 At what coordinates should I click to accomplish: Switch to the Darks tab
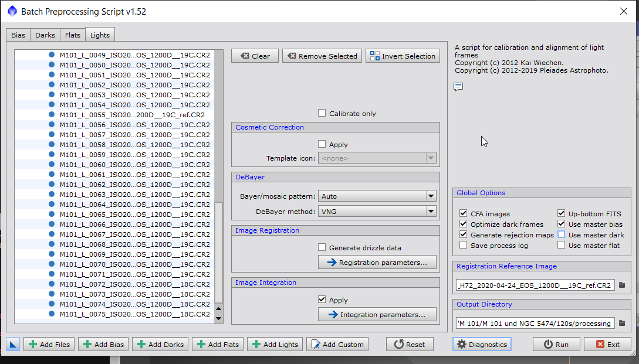45,35
